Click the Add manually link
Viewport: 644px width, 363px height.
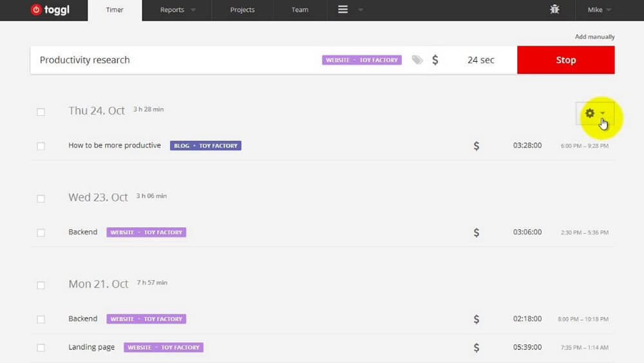[594, 37]
